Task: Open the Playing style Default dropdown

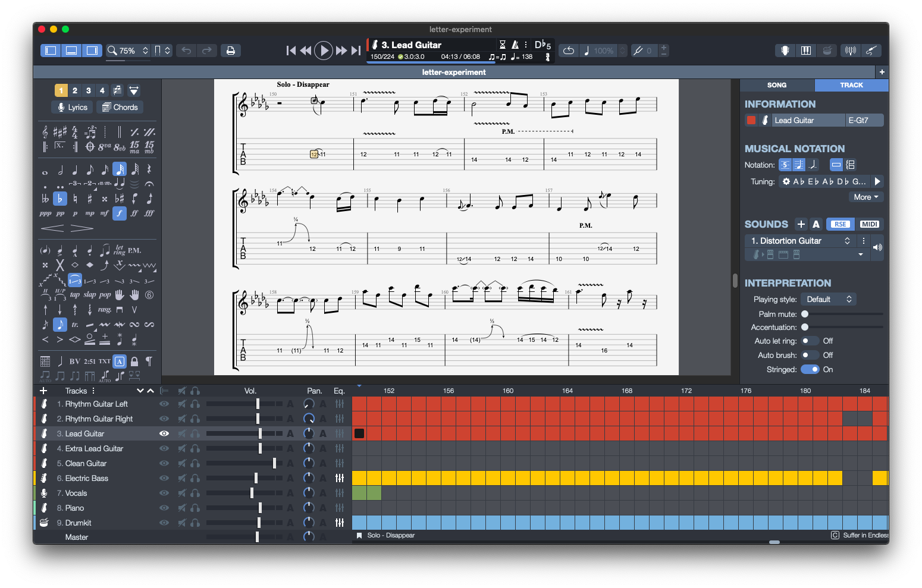Action: pyautogui.click(x=828, y=298)
